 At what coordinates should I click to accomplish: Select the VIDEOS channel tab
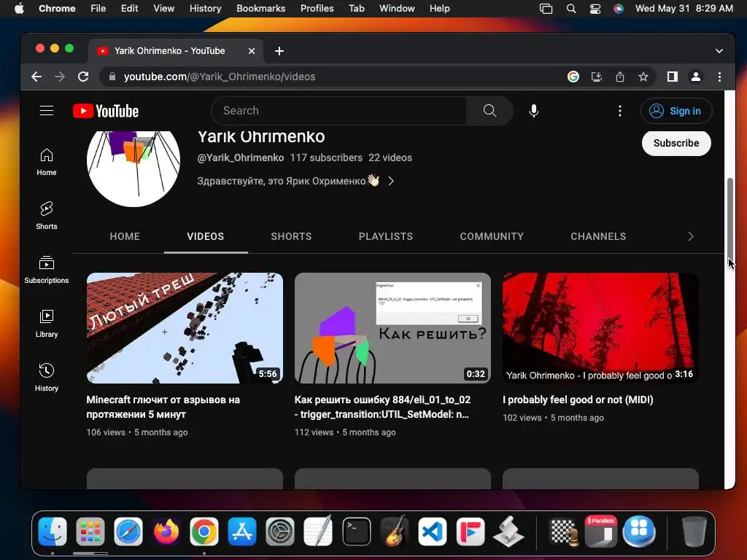click(x=205, y=236)
